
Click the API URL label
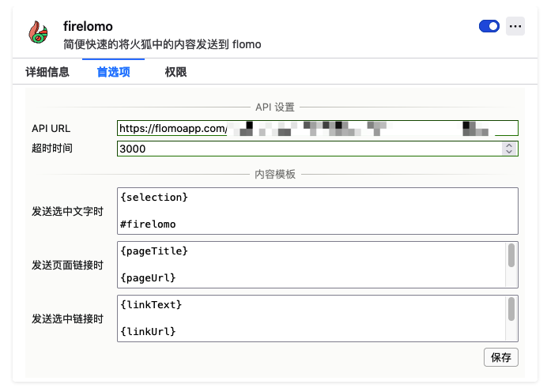coord(51,128)
